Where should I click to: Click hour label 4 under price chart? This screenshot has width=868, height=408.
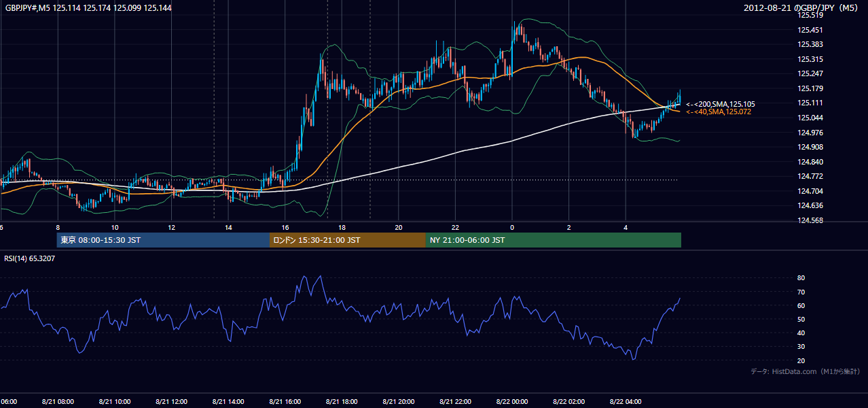[x=626, y=228]
